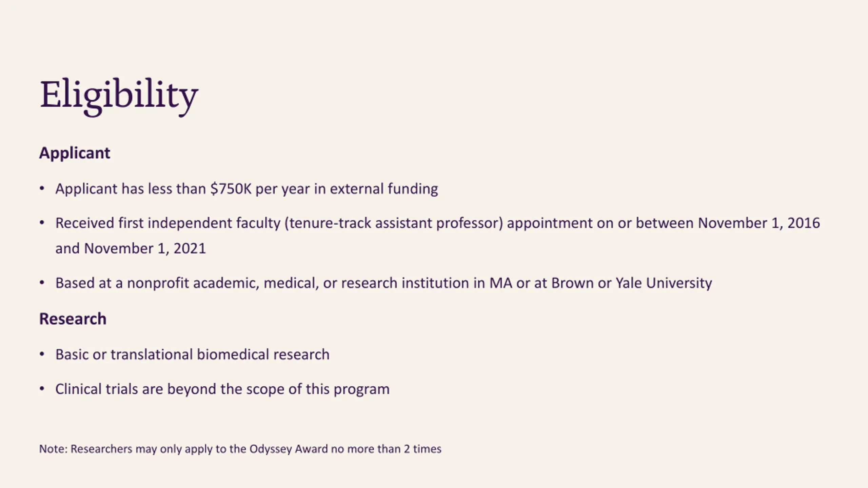
Task: Click the Eligibility slide title
Action: pos(119,95)
